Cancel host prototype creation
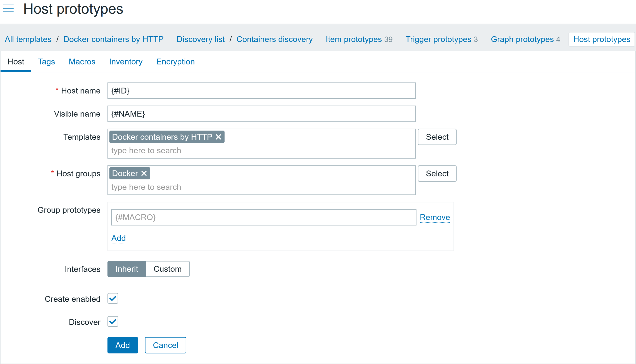The height and width of the screenshot is (364, 636). coord(165,345)
